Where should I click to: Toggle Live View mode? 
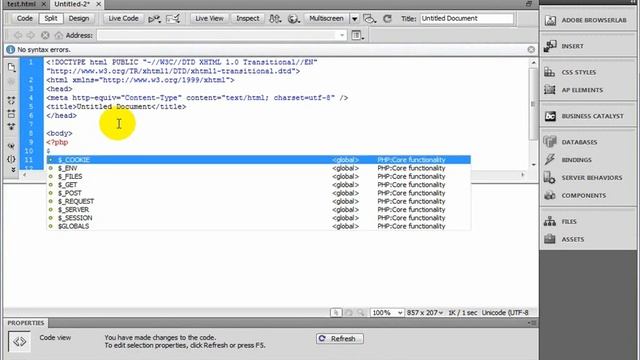point(209,18)
